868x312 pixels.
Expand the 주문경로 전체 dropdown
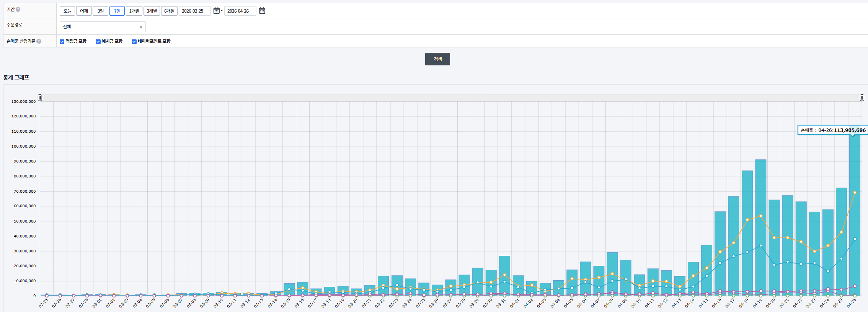click(103, 27)
